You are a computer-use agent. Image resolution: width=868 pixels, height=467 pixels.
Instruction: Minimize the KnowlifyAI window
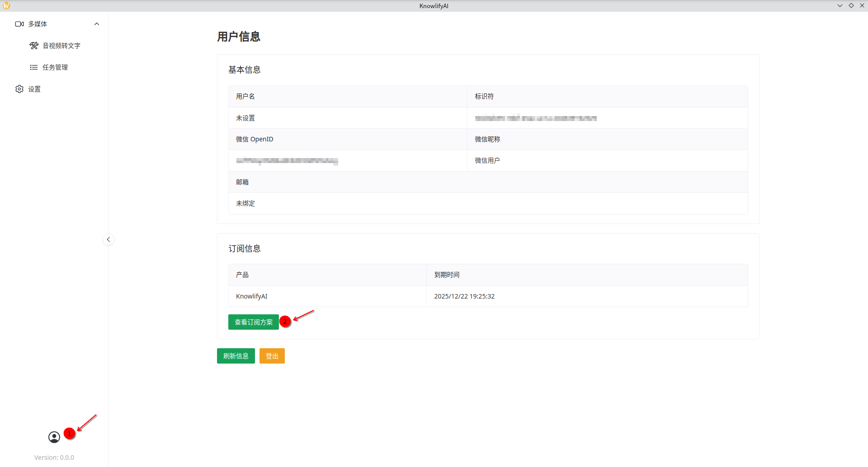point(840,5)
